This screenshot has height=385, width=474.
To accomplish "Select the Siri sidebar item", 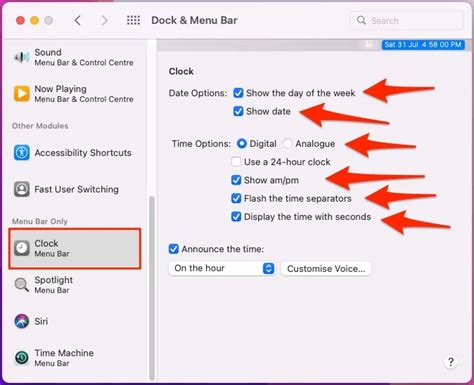I will click(75, 321).
